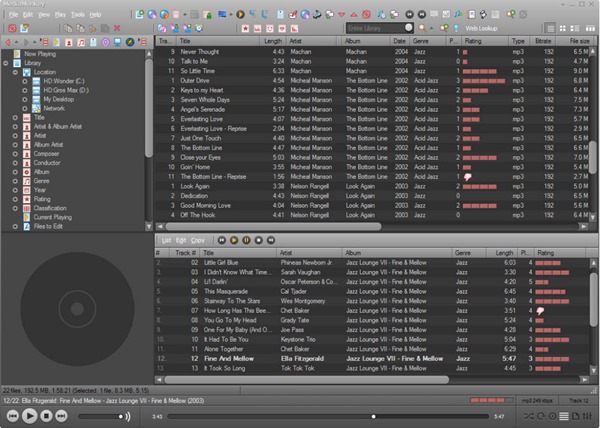Switch to the column browser view icon
Image resolution: width=600 pixels, height=428 pixels.
click(590, 28)
